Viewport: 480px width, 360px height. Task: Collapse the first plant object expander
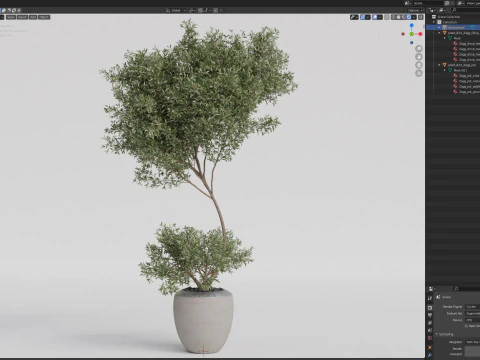pyautogui.click(x=439, y=33)
